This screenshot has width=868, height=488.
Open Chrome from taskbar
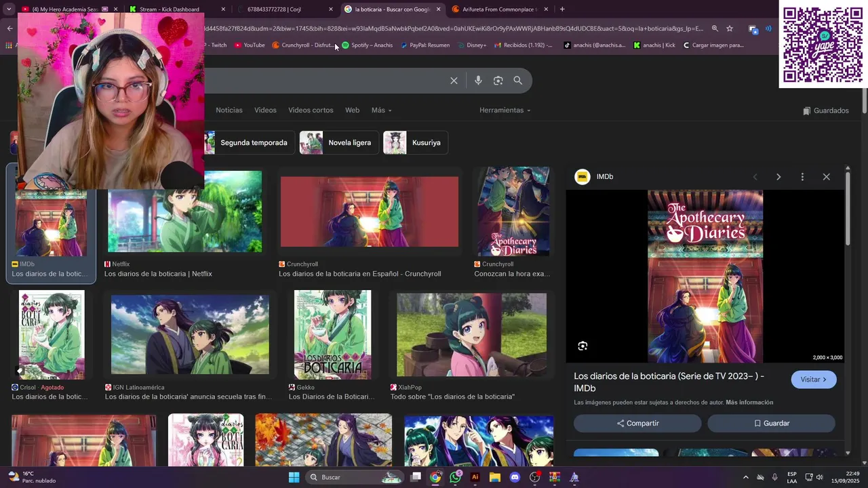click(x=435, y=477)
